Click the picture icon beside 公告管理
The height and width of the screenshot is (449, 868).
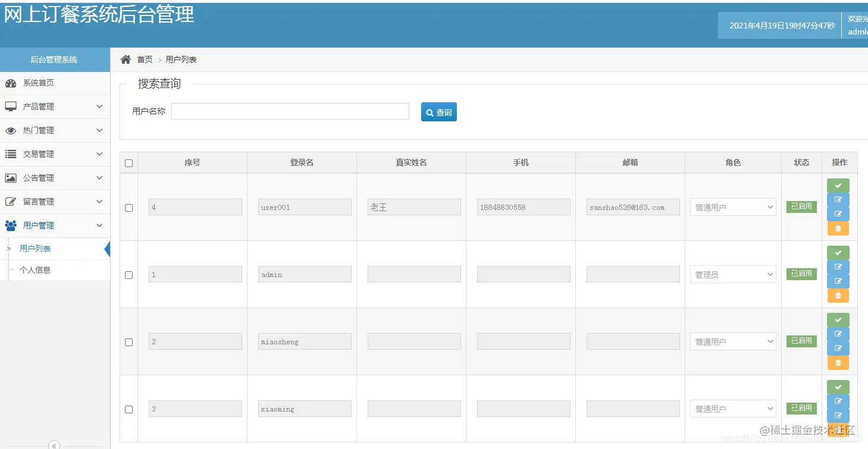point(11,178)
